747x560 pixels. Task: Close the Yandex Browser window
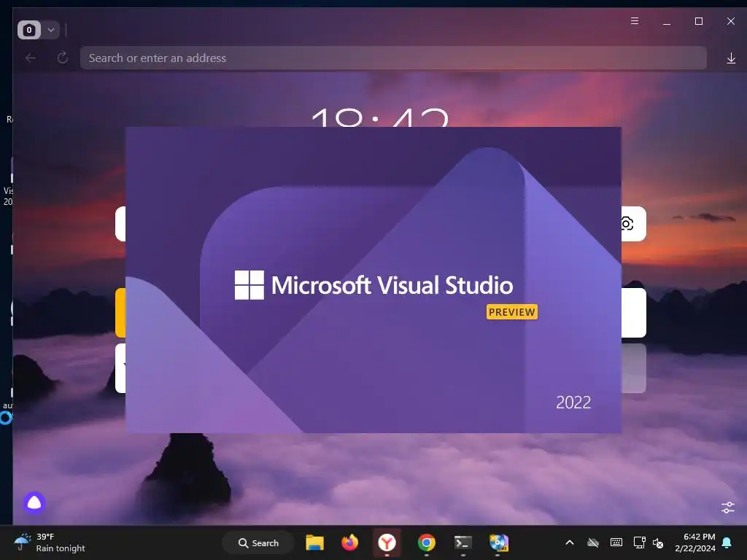coord(730,21)
